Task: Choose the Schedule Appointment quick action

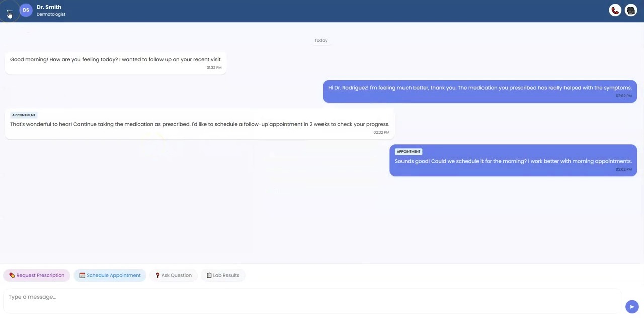Action: (110, 275)
